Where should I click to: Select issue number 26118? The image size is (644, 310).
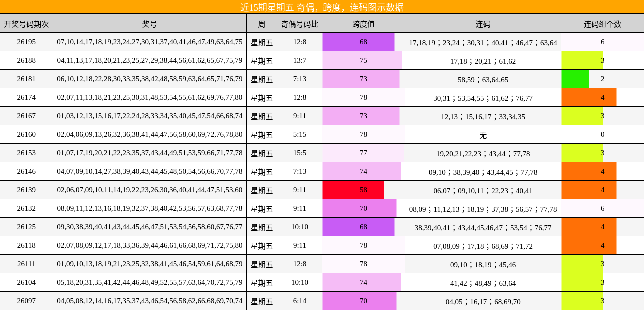(x=26, y=245)
